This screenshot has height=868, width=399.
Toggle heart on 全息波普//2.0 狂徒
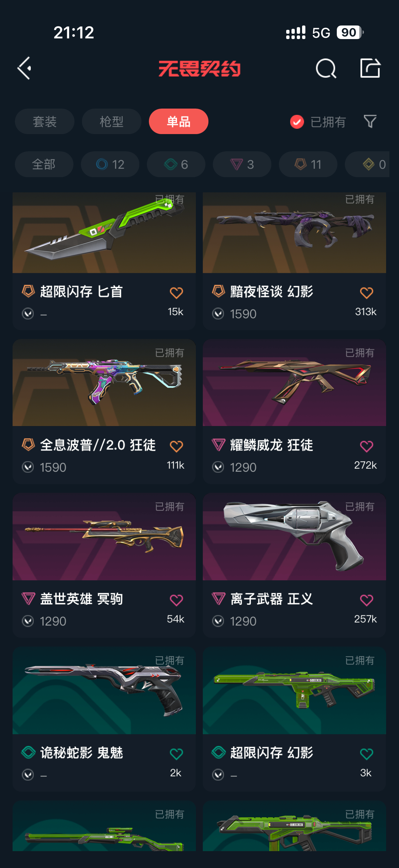tap(176, 446)
